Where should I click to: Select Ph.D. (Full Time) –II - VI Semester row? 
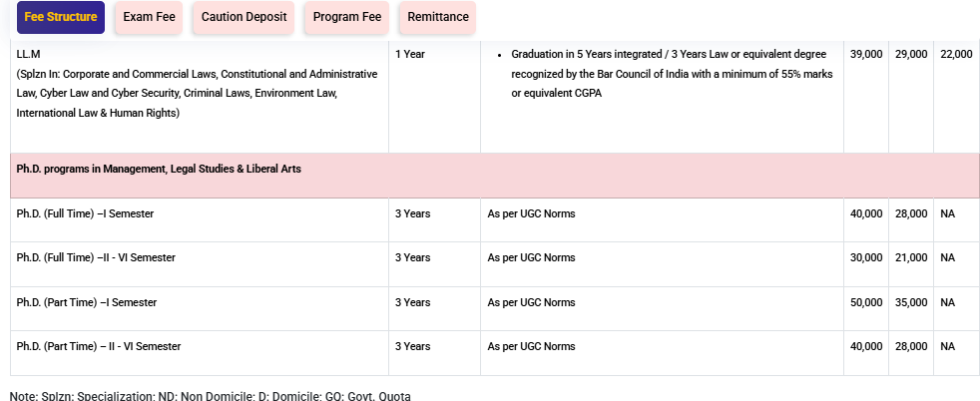pos(96,257)
